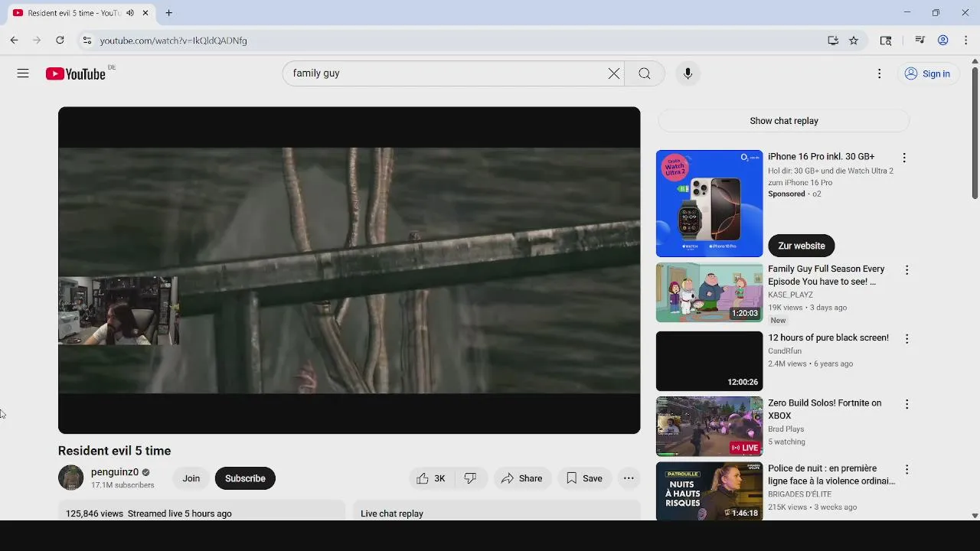The image size is (980, 551).
Task: Open the 12 hours of pure black screen title
Action: point(828,337)
